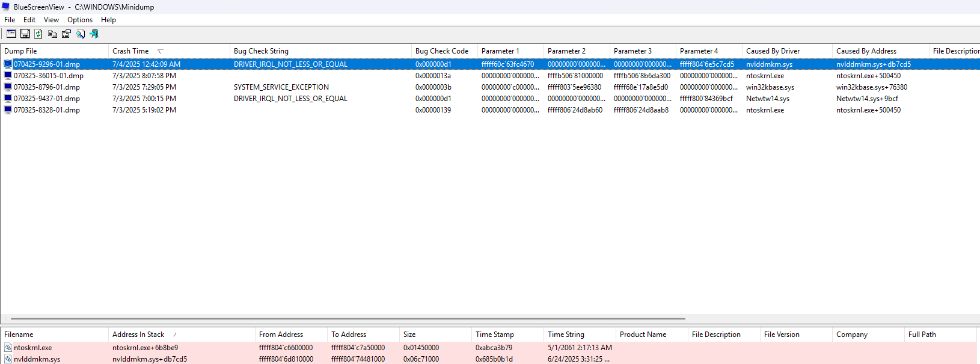Screen dimensions: 980x364
Task: Select the 070425-9296-01.dmp dump file row
Action: click(x=490, y=64)
